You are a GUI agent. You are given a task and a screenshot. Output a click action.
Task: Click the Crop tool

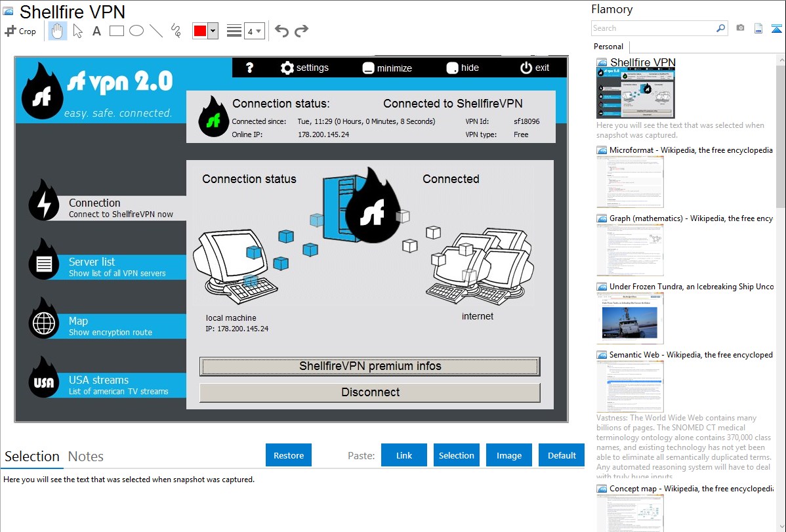click(20, 31)
